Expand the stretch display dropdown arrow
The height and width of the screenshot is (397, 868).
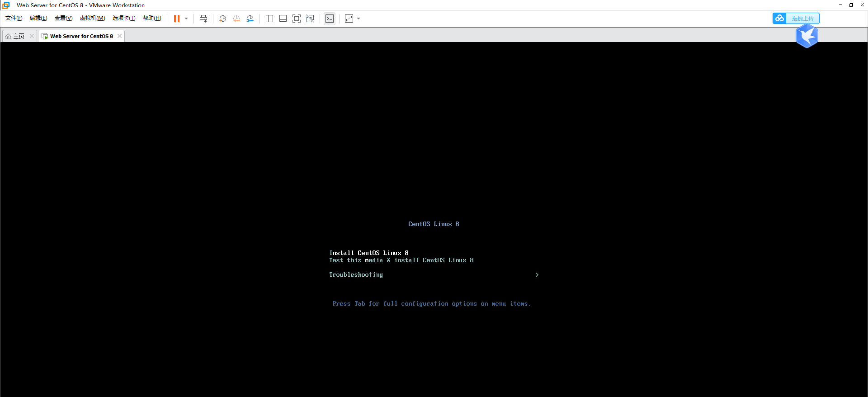(x=359, y=19)
